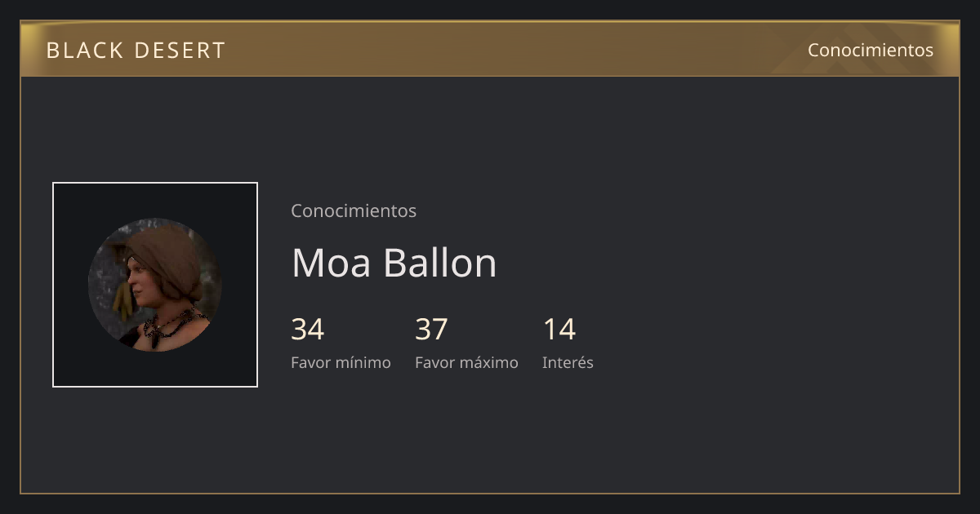Screen dimensions: 980x514
Task: Click the Interés label
Action: pyautogui.click(x=568, y=362)
